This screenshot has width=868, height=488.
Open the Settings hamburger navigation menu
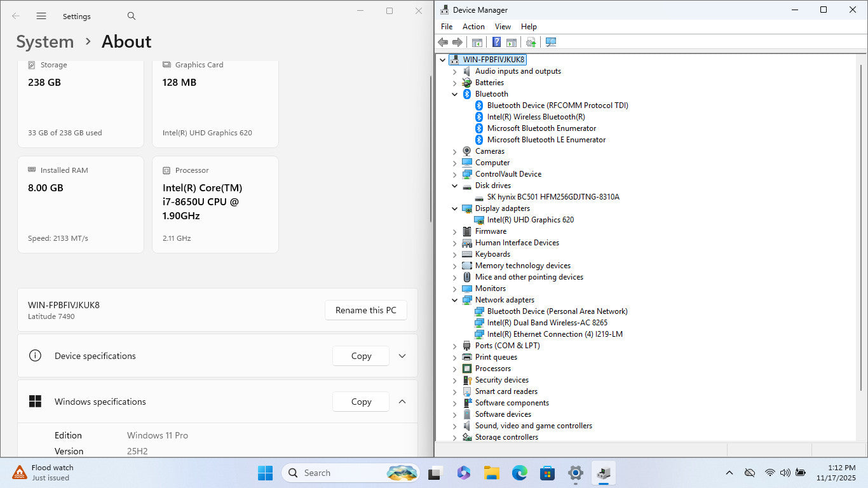(x=41, y=16)
